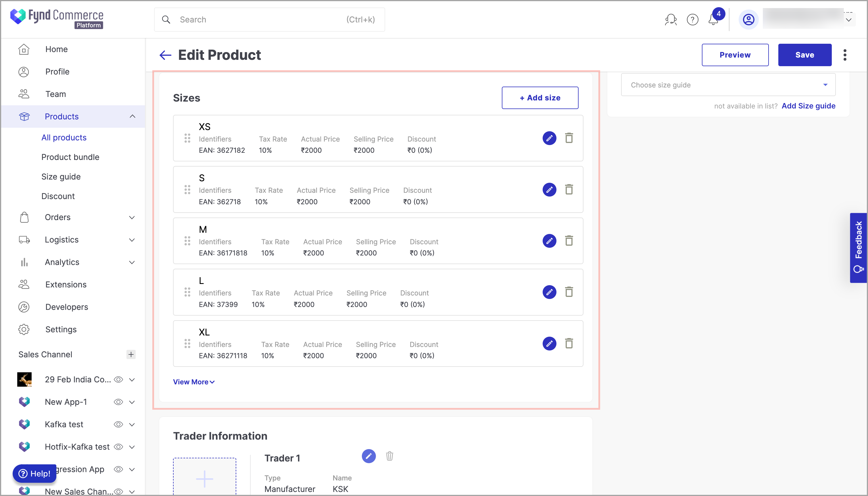Click the drag handle of M size
The image size is (868, 496).
pyautogui.click(x=187, y=241)
